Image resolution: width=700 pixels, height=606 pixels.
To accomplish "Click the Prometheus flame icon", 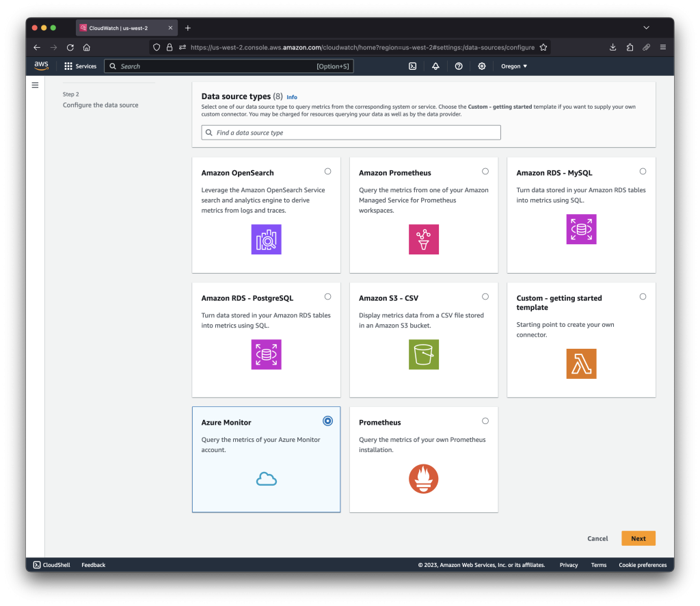I will (423, 479).
